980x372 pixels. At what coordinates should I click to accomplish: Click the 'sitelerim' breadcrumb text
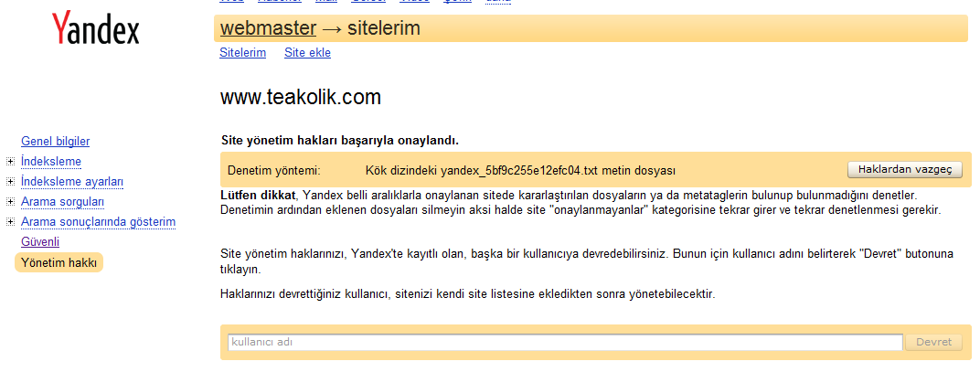point(383,28)
